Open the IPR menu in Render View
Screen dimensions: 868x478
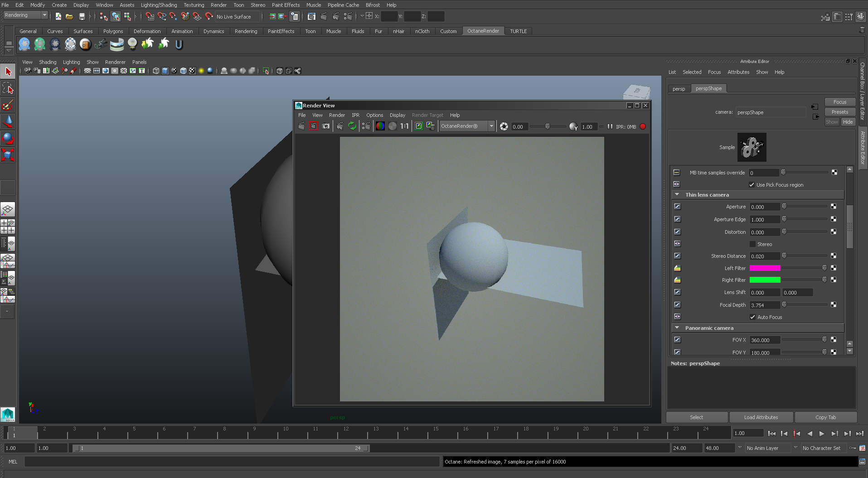355,115
